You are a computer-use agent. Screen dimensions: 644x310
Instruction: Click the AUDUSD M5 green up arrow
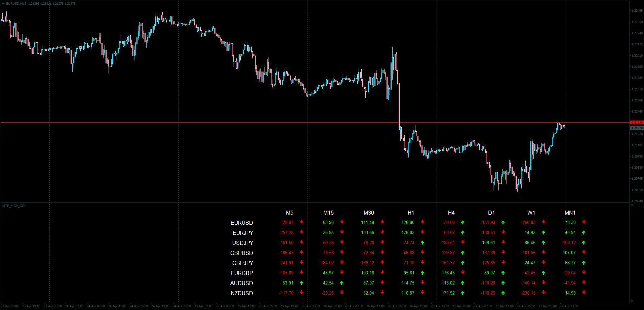tap(301, 283)
